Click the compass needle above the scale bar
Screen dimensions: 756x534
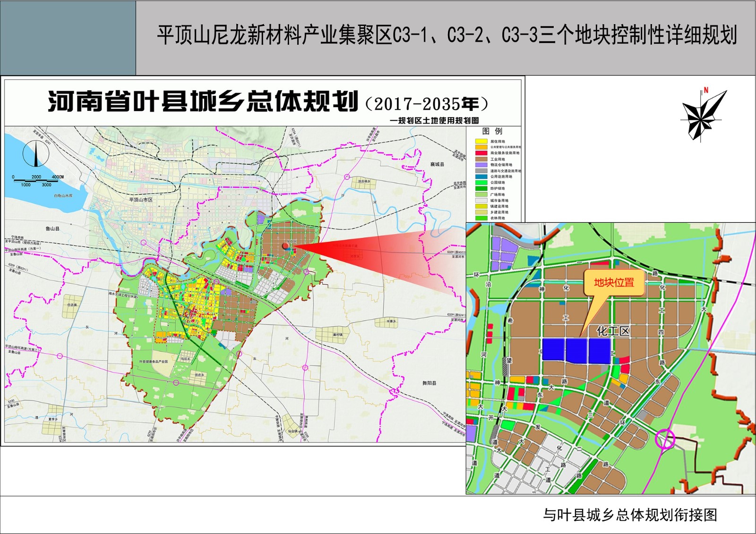(36, 153)
